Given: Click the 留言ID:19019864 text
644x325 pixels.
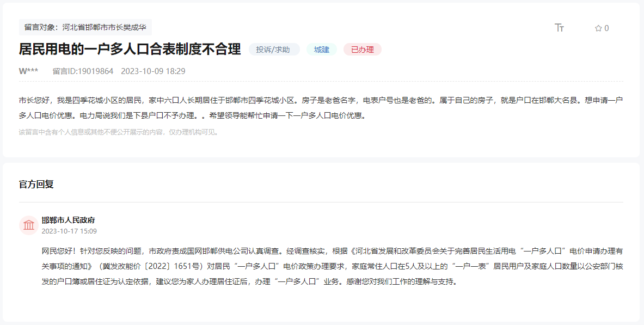Looking at the screenshot, I should (83, 71).
